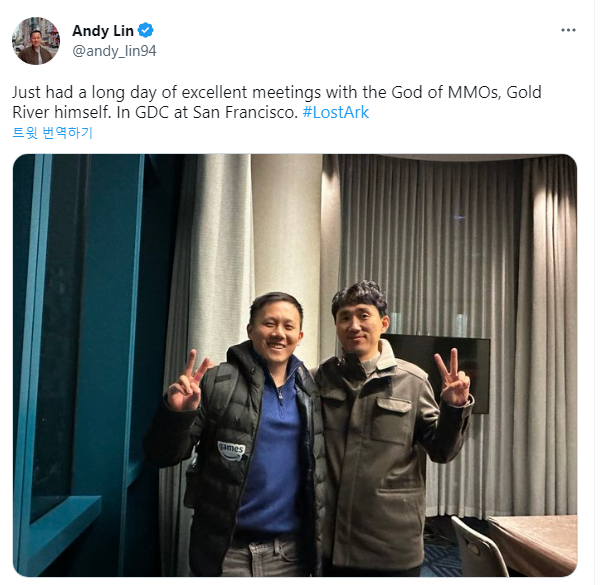Click the tweet text 'God of MMOs'
The width and height of the screenshot is (604, 585).
pyautogui.click(x=446, y=92)
